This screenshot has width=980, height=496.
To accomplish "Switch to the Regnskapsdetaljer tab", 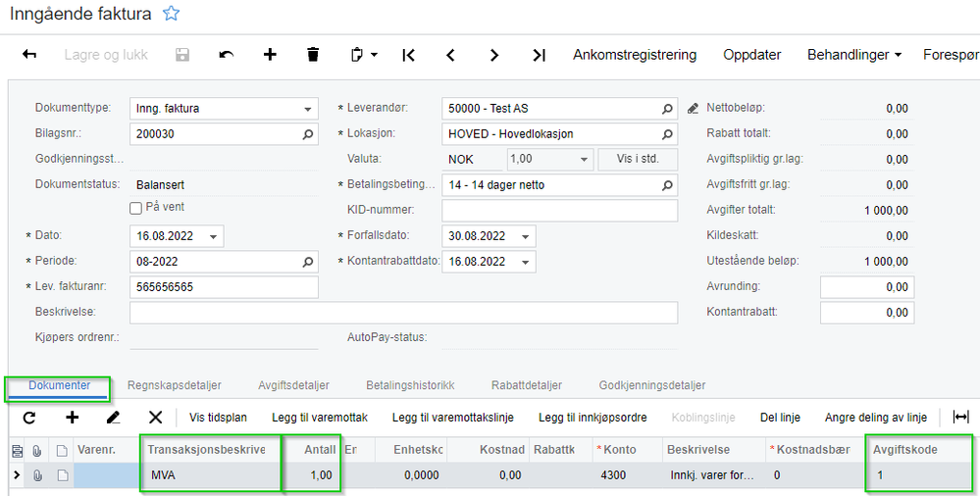I will (x=175, y=385).
